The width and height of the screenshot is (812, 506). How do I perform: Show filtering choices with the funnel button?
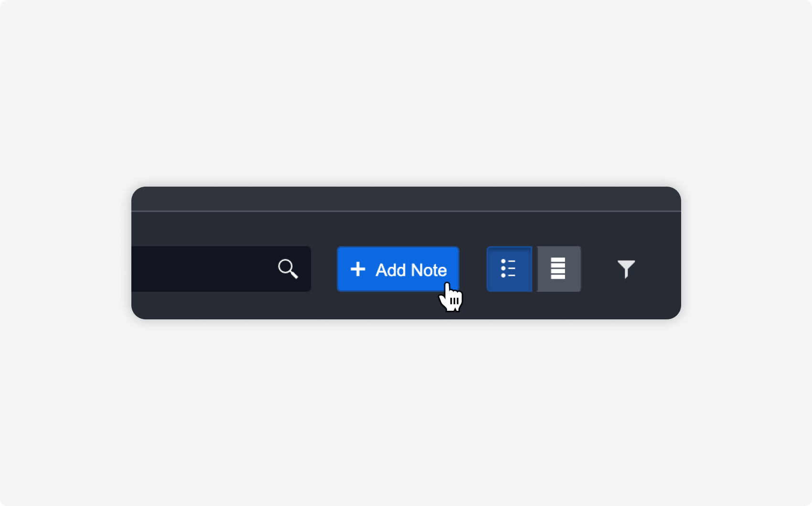[x=626, y=269]
